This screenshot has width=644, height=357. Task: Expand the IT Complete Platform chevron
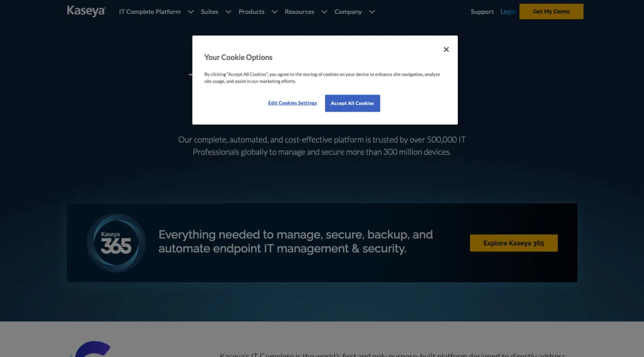[x=191, y=12]
